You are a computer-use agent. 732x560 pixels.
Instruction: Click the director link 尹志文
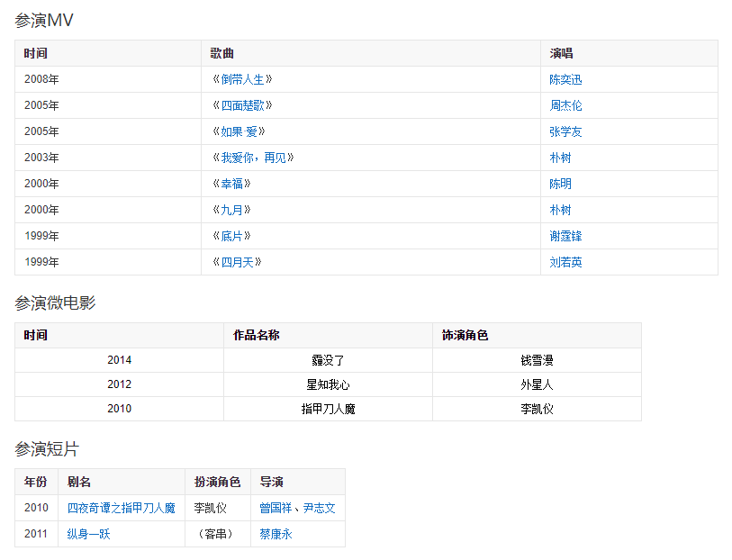pyautogui.click(x=319, y=508)
